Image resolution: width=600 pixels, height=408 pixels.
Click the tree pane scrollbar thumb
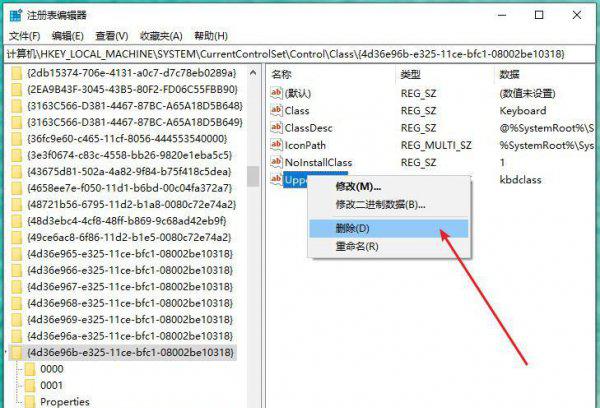point(253,176)
